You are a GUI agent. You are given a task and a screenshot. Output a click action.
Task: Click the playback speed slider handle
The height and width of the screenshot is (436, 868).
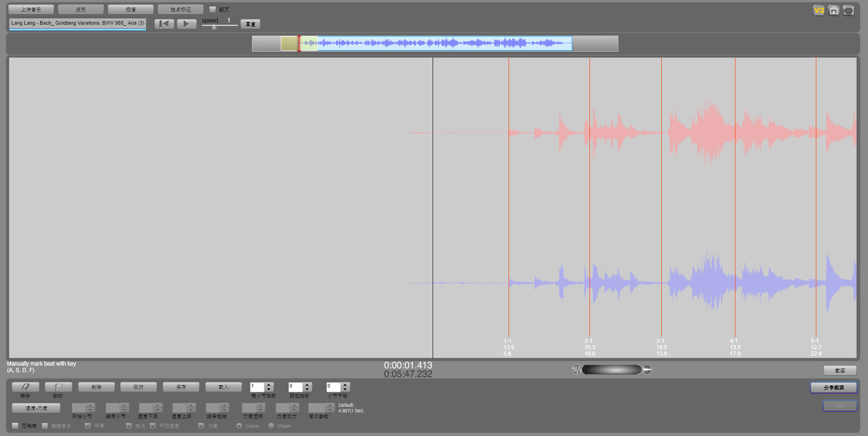(214, 27)
